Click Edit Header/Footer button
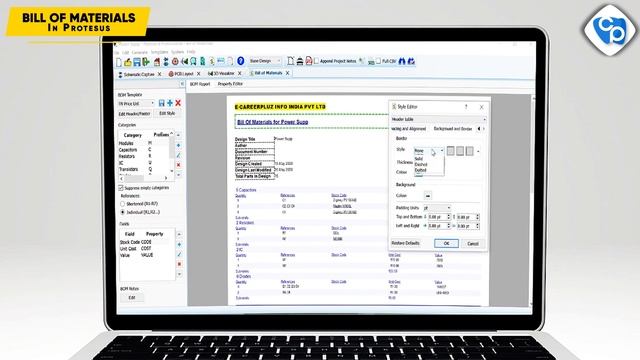This screenshot has width=640, height=360. (135, 114)
